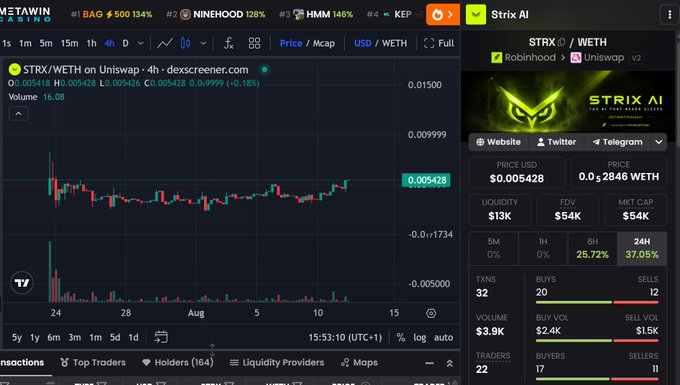The width and height of the screenshot is (680, 385).
Task: Select the 1h timeframe
Action: pos(91,43)
